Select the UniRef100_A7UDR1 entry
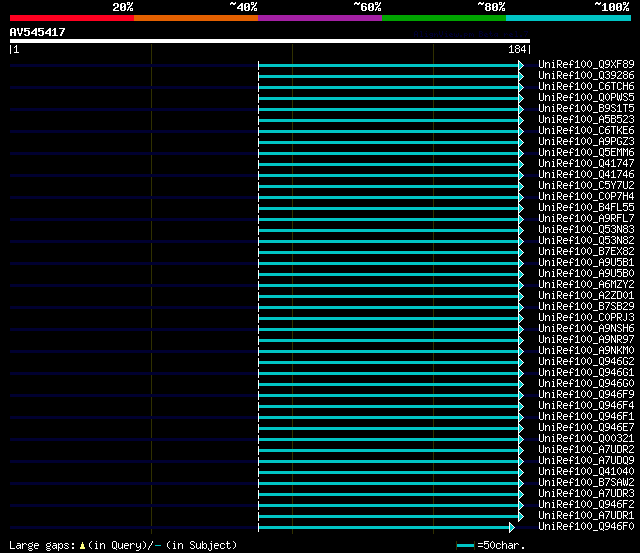 586,516
